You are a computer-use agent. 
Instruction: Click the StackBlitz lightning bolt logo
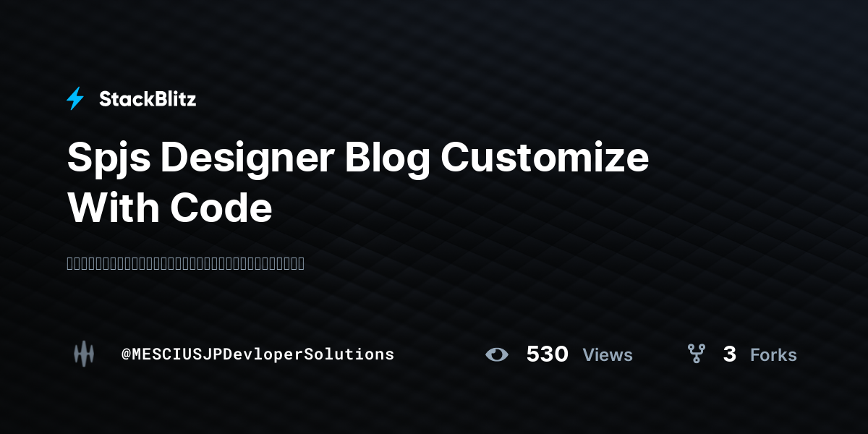[x=75, y=99]
